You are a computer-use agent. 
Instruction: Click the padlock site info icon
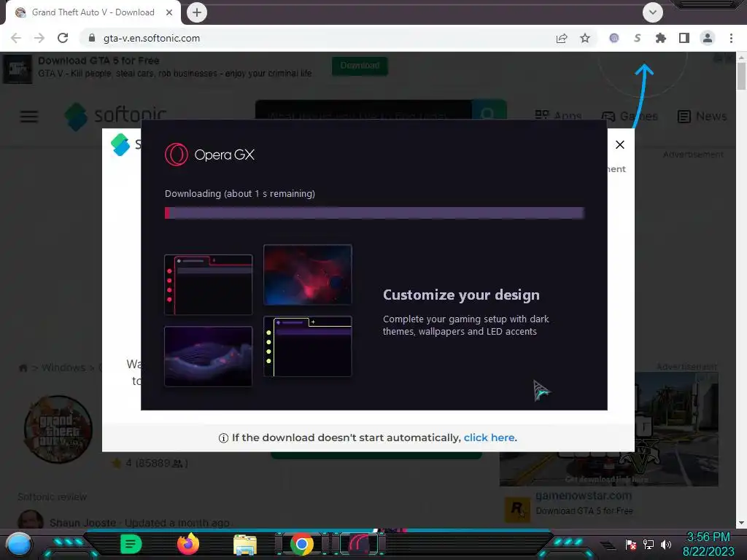[x=92, y=38]
